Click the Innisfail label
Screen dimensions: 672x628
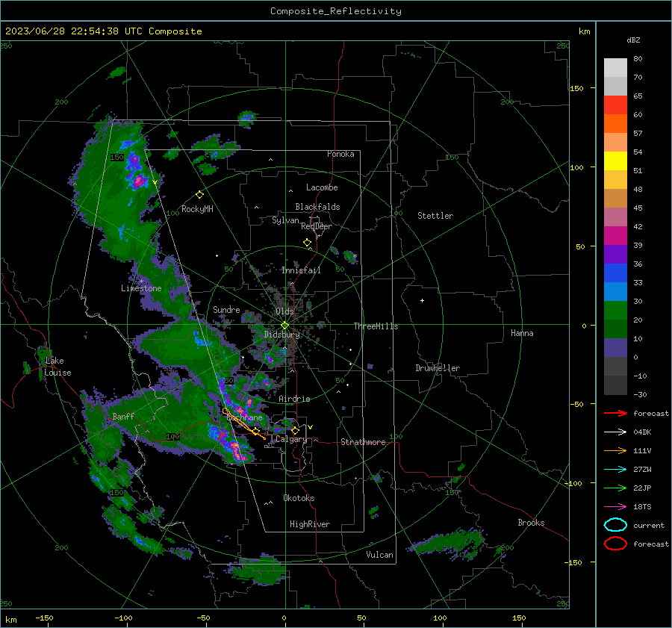301,270
